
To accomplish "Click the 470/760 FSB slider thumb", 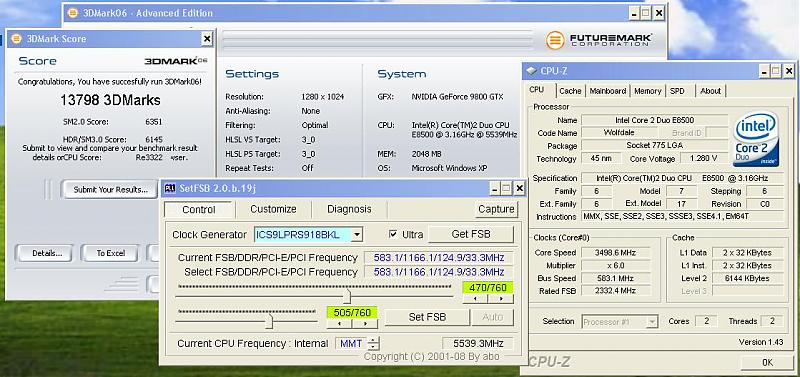I will pyautogui.click(x=347, y=295).
